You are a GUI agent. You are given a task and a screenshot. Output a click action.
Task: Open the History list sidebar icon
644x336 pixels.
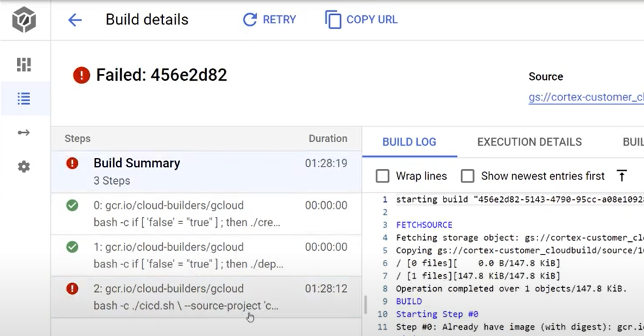pyautogui.click(x=24, y=98)
